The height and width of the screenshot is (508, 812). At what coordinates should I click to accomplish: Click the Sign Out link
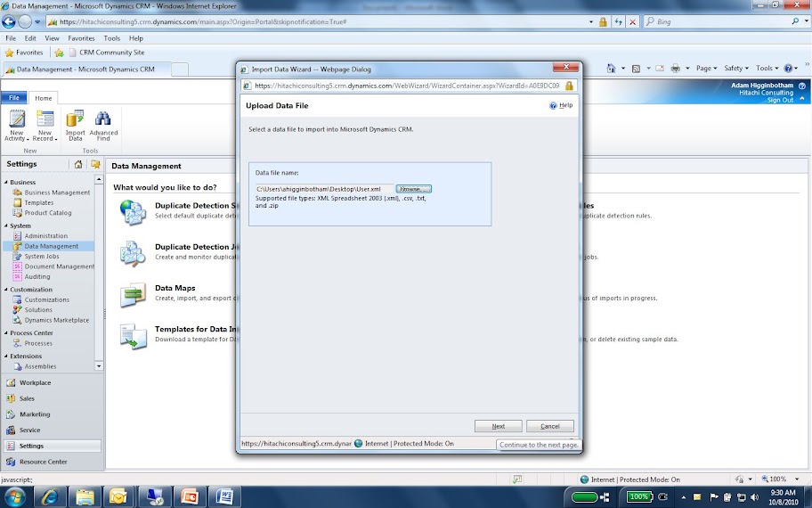(780, 100)
